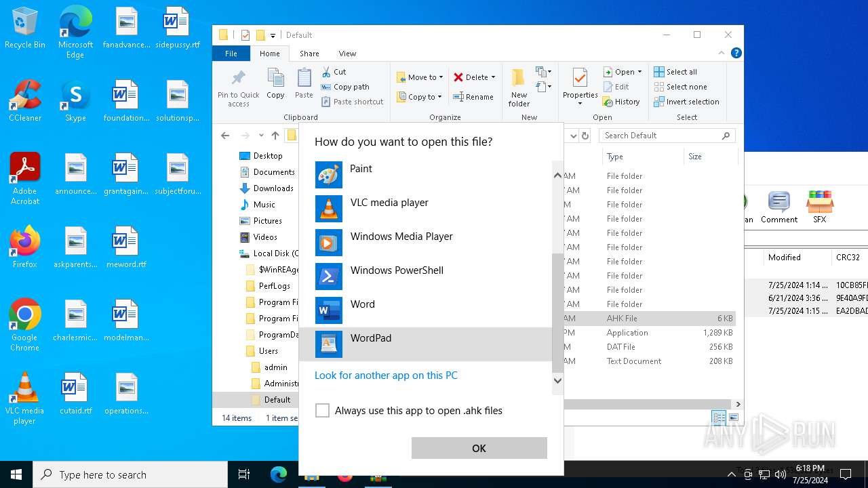The width and height of the screenshot is (868, 488).
Task: Click the Up directory arrow in Explorer
Action: [275, 136]
